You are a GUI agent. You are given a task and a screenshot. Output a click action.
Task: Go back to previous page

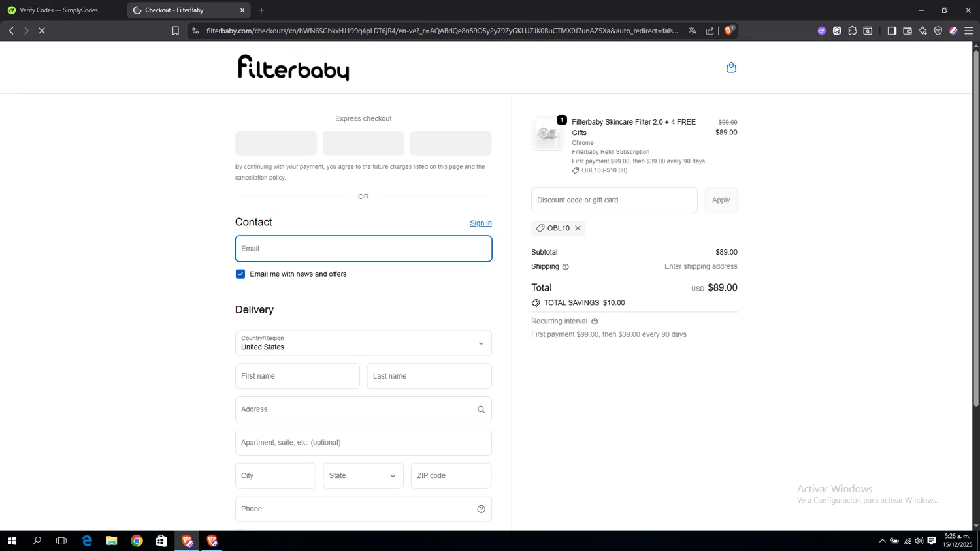[x=11, y=31]
